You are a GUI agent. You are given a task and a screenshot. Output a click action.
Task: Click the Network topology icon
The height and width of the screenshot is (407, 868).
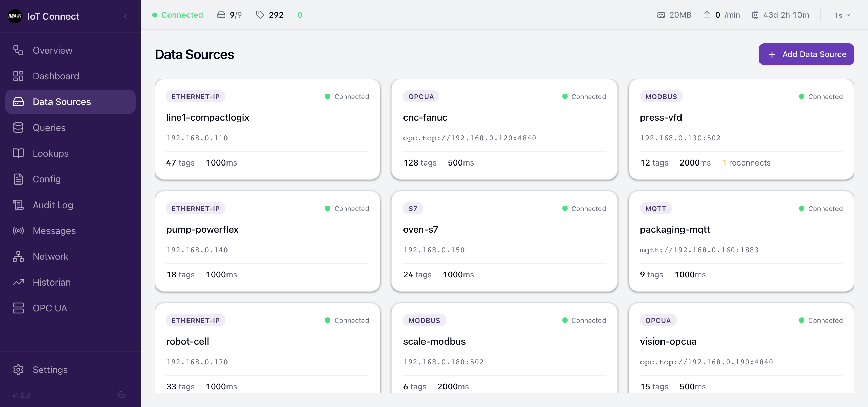click(18, 256)
